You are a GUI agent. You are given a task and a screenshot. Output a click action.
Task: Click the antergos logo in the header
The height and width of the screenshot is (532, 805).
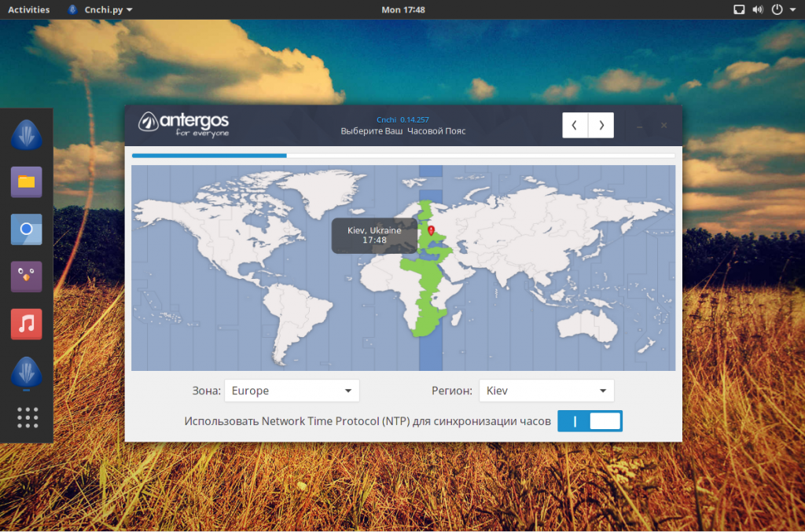tap(183, 125)
